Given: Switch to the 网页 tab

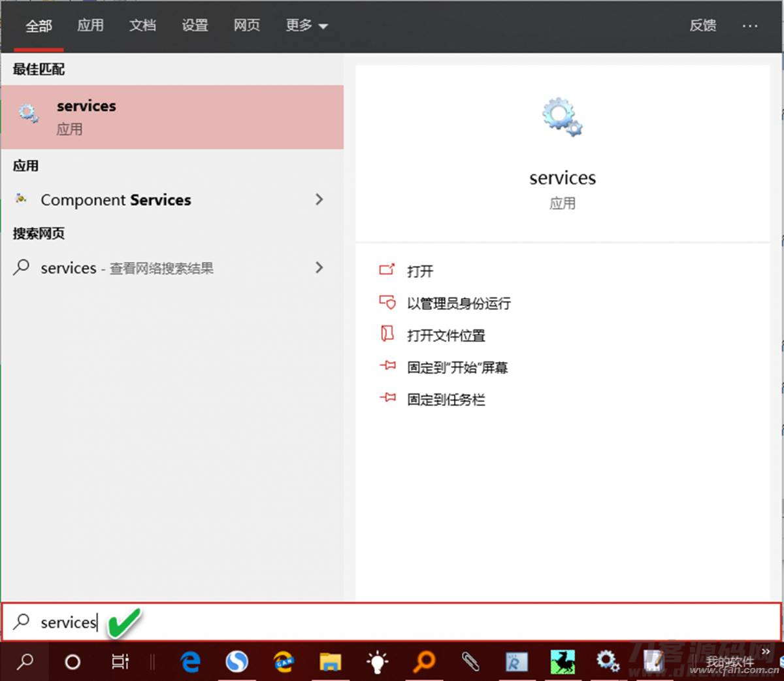Looking at the screenshot, I should [x=247, y=25].
